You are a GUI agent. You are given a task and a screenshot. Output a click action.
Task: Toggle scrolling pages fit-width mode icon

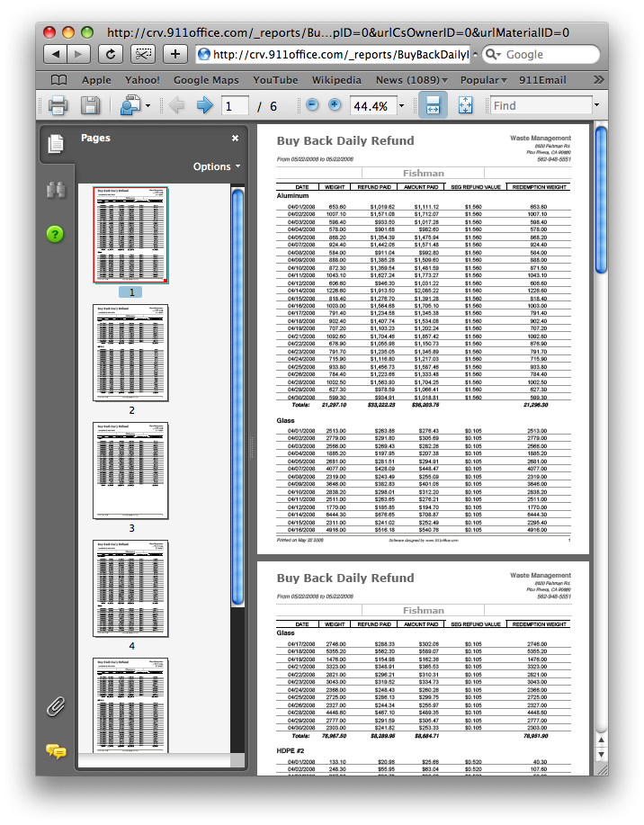(x=433, y=104)
